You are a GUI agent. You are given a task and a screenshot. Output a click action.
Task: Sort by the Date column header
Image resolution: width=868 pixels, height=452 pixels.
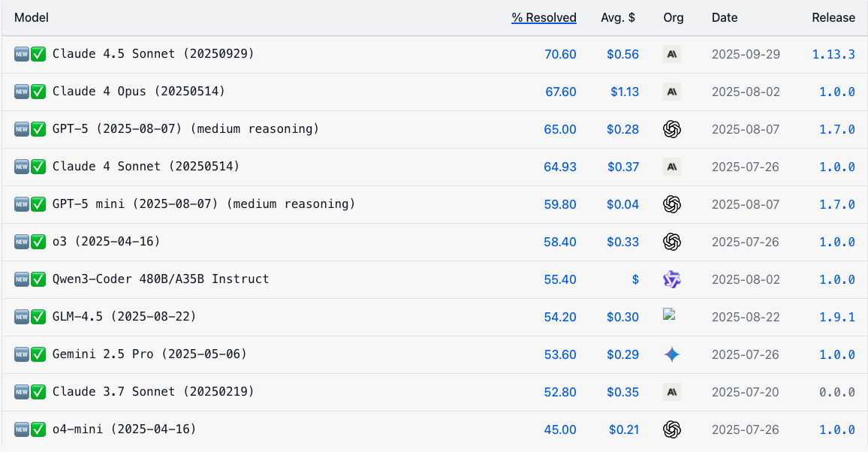pyautogui.click(x=725, y=17)
